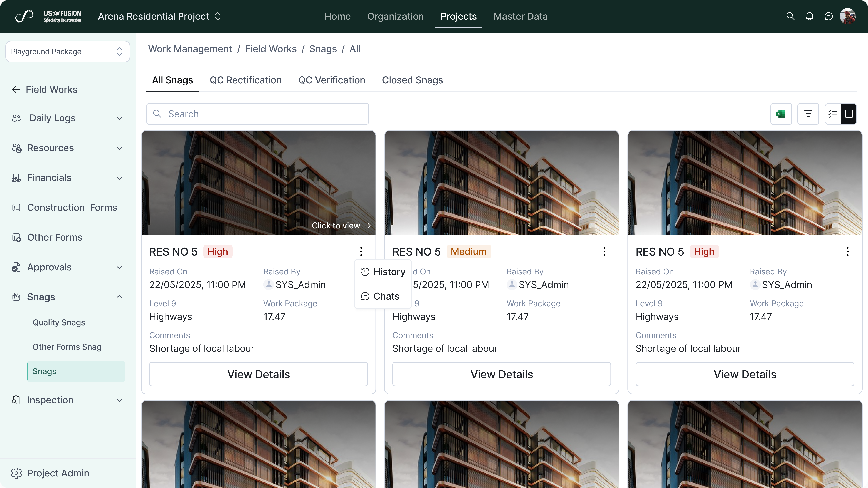Select the highlighted Snags sub-item
Viewport: 868px width, 488px height.
[x=76, y=371]
